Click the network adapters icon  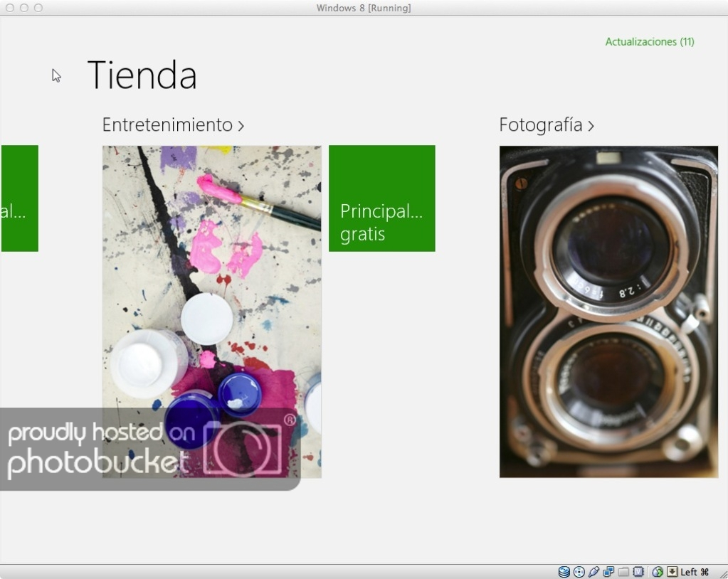tap(608, 572)
